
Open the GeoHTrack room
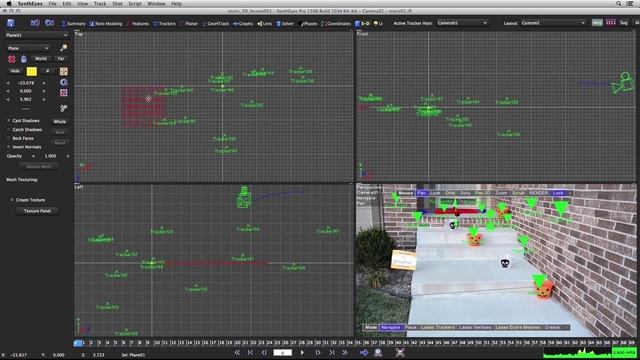tap(216, 24)
